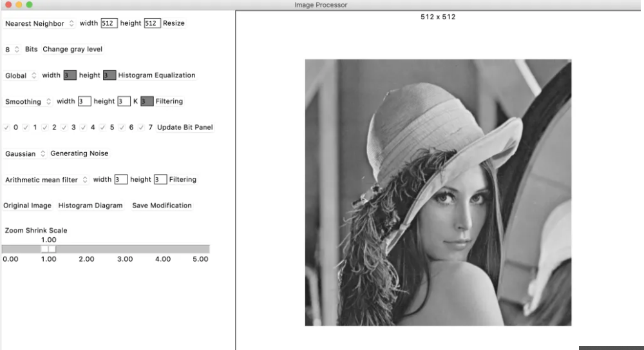Click the Original Image button
This screenshot has width=644, height=350.
point(28,206)
